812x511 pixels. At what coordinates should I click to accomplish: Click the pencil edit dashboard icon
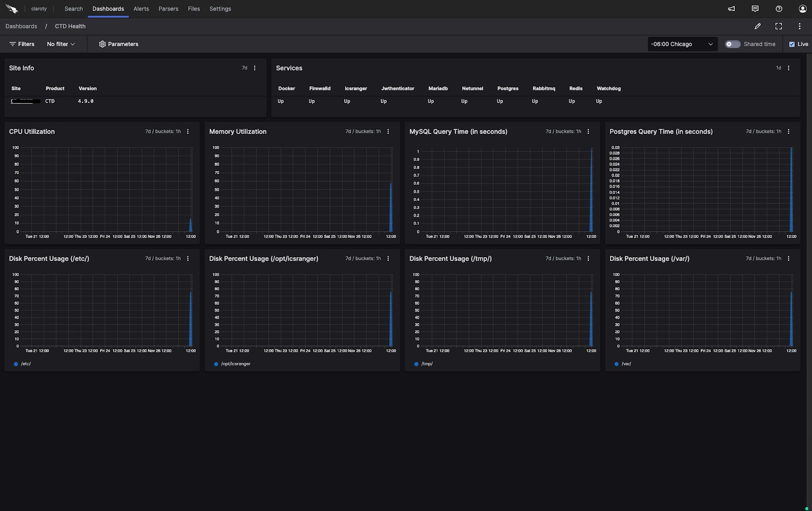coord(757,26)
